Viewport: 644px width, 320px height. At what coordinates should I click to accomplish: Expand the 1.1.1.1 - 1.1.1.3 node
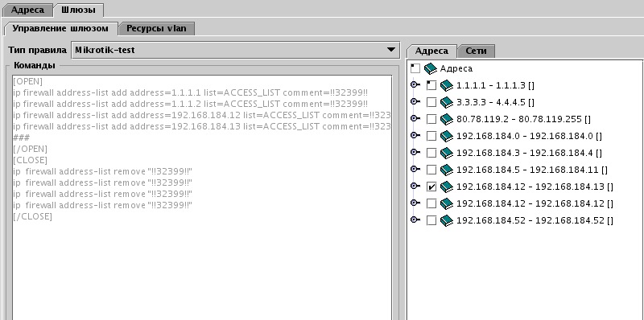pyautogui.click(x=415, y=84)
